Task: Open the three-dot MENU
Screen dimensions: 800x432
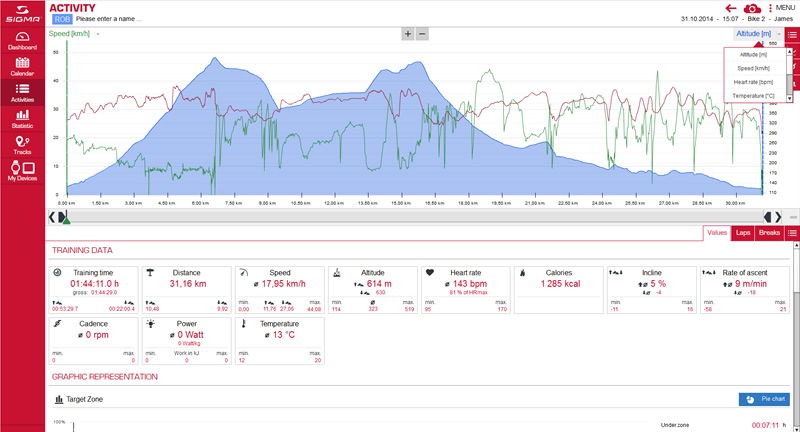Action: tap(782, 8)
